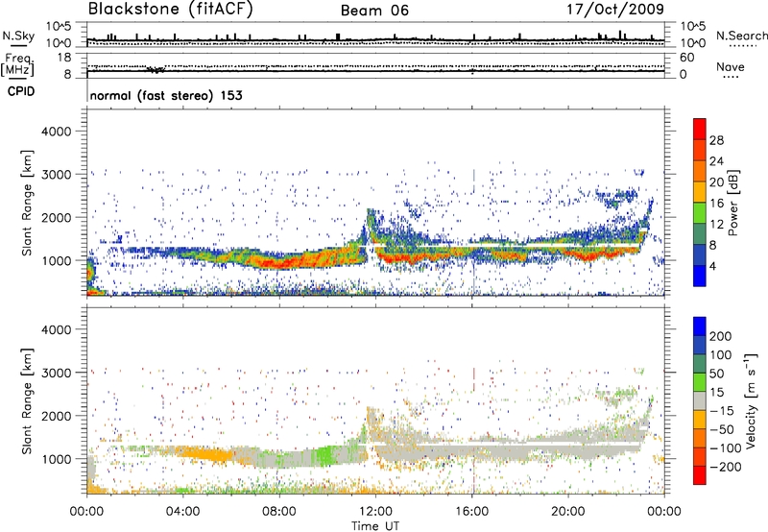Click the '4000' tick on power panel
This screenshot has width=768, height=532.
point(57,132)
